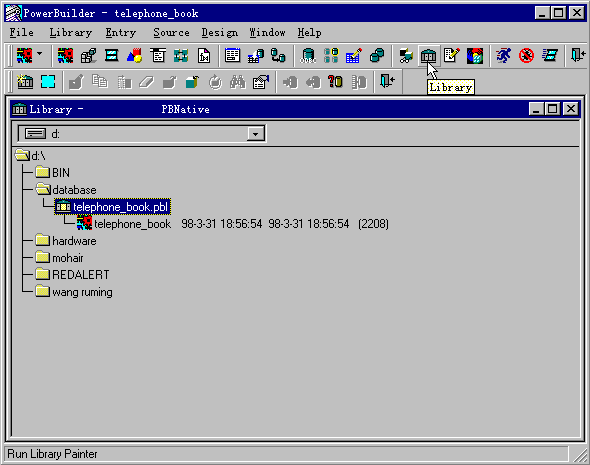Open the Table painter icon with pencil
Viewport: 590px width, 465px height.
pyautogui.click(x=354, y=56)
